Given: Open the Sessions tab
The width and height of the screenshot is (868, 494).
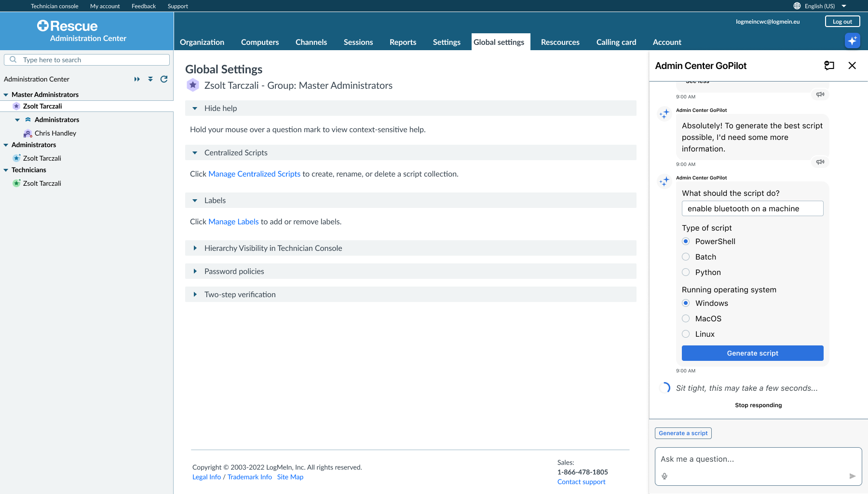Looking at the screenshot, I should point(358,42).
